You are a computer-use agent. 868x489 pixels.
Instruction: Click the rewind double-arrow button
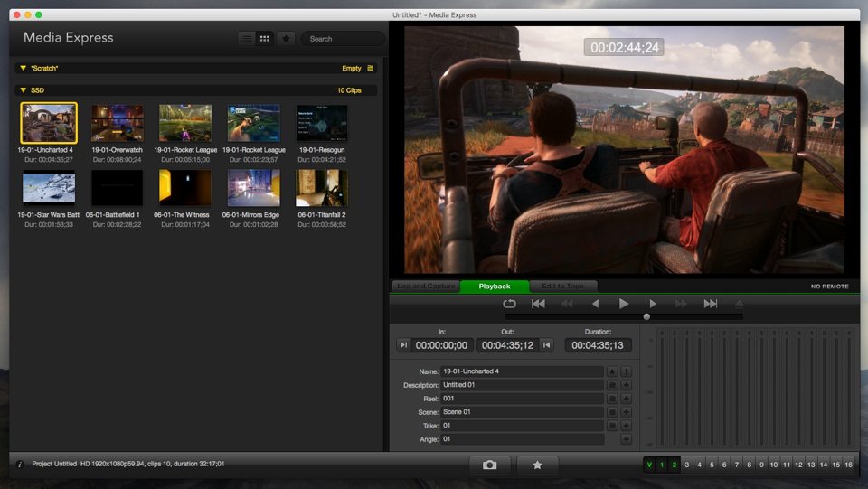tap(567, 304)
